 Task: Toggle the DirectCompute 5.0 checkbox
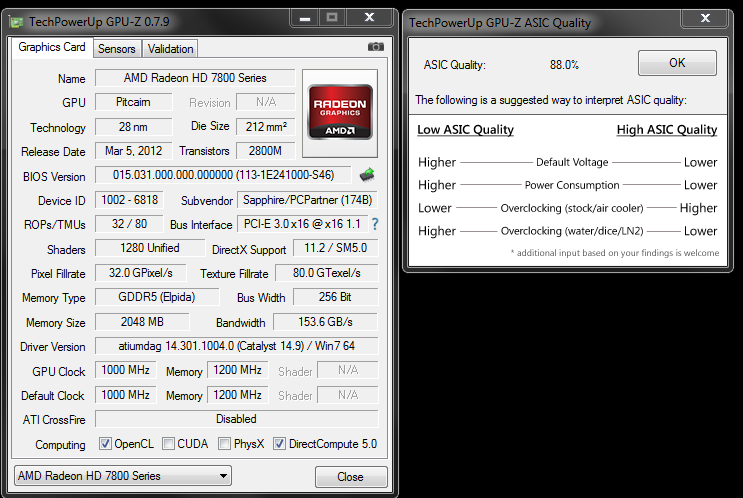tap(280, 444)
